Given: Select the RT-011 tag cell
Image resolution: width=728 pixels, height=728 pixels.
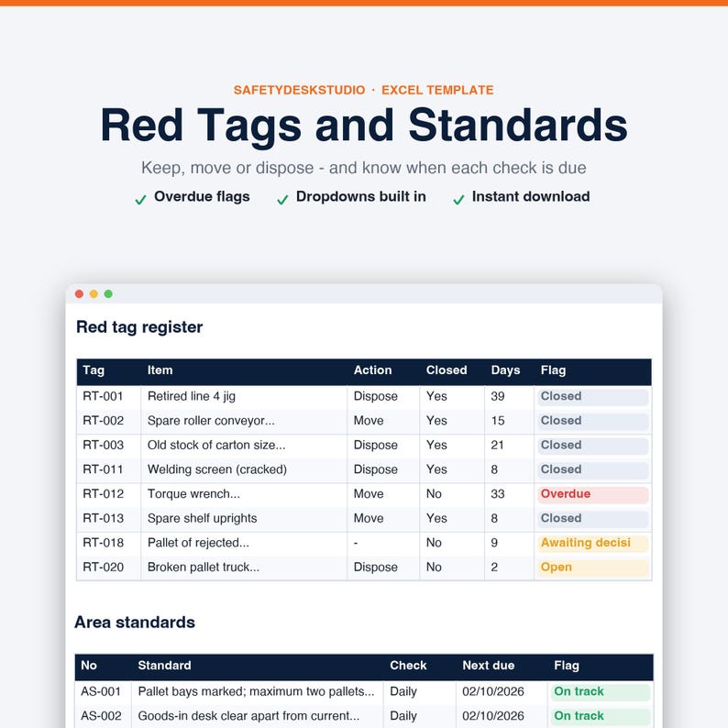Looking at the screenshot, I should [108, 469].
